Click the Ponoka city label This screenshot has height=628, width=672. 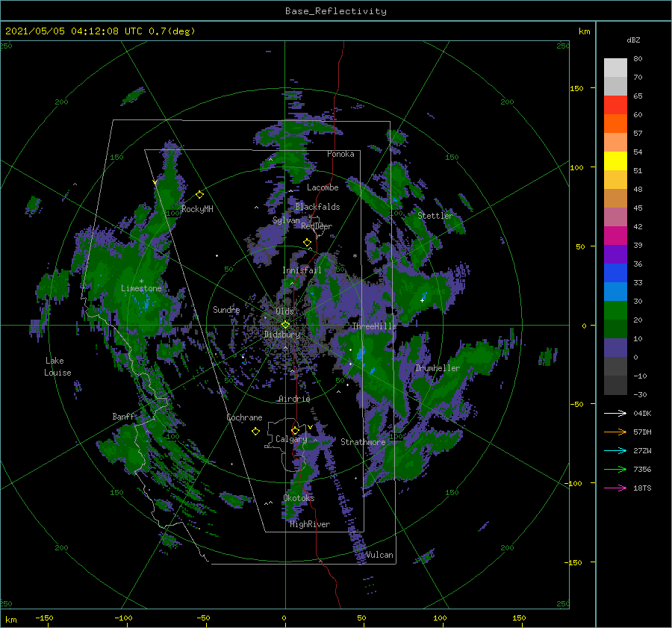tap(340, 154)
